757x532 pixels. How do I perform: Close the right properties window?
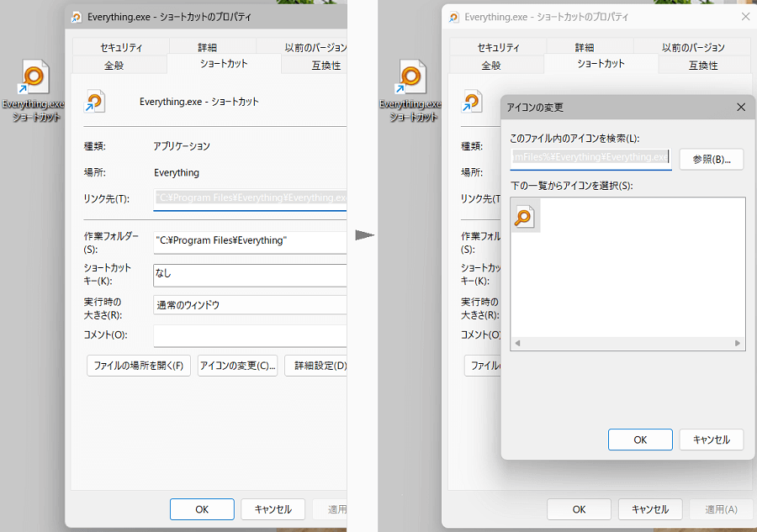pos(745,17)
